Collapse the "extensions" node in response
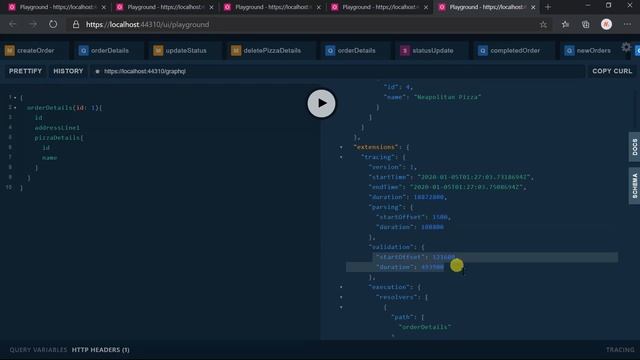640x360 pixels. [x=341, y=147]
